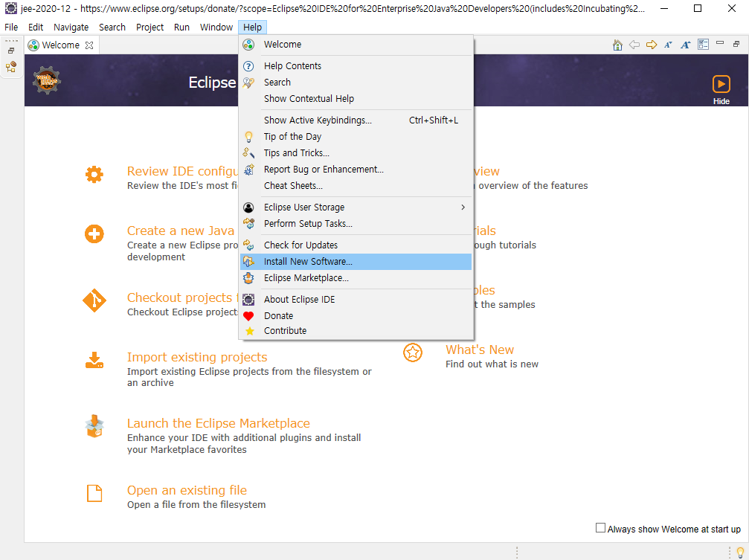Click the Import existing projects download icon
Image resolution: width=749 pixels, height=560 pixels.
[94, 360]
